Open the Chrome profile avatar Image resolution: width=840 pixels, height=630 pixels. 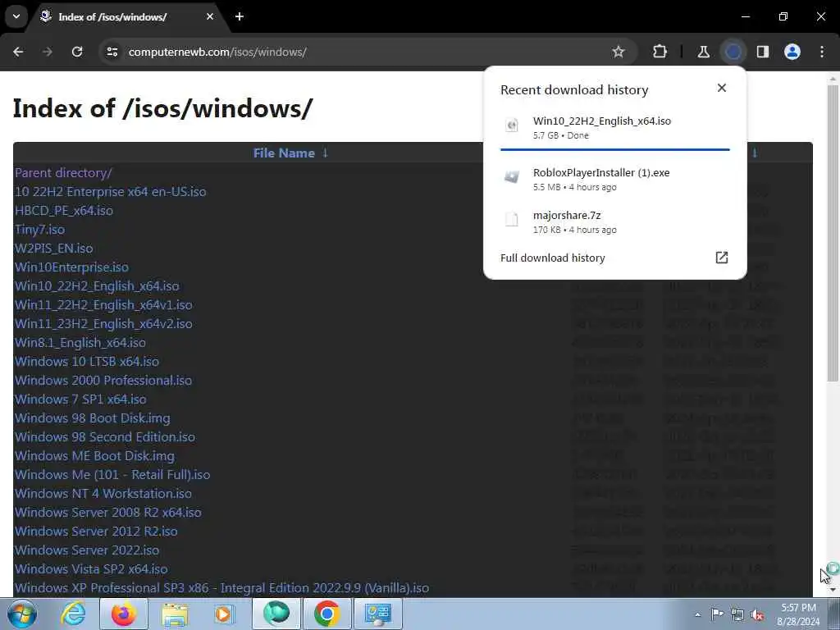tap(792, 52)
